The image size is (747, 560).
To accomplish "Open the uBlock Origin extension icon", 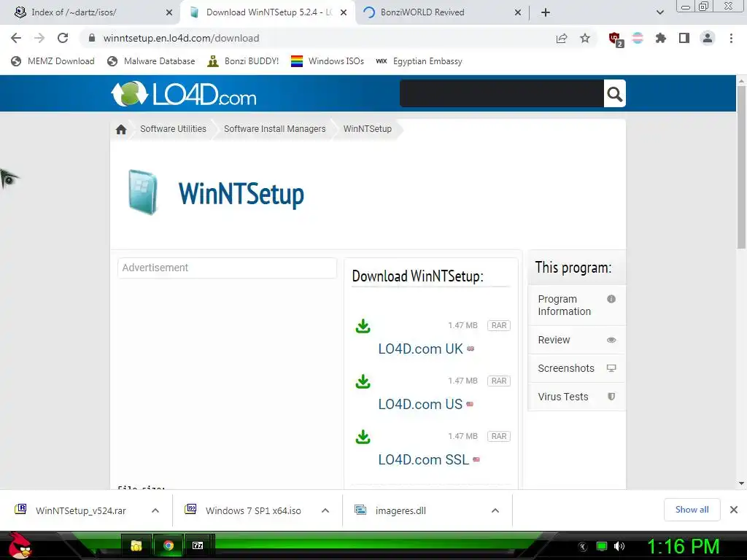I will click(615, 39).
